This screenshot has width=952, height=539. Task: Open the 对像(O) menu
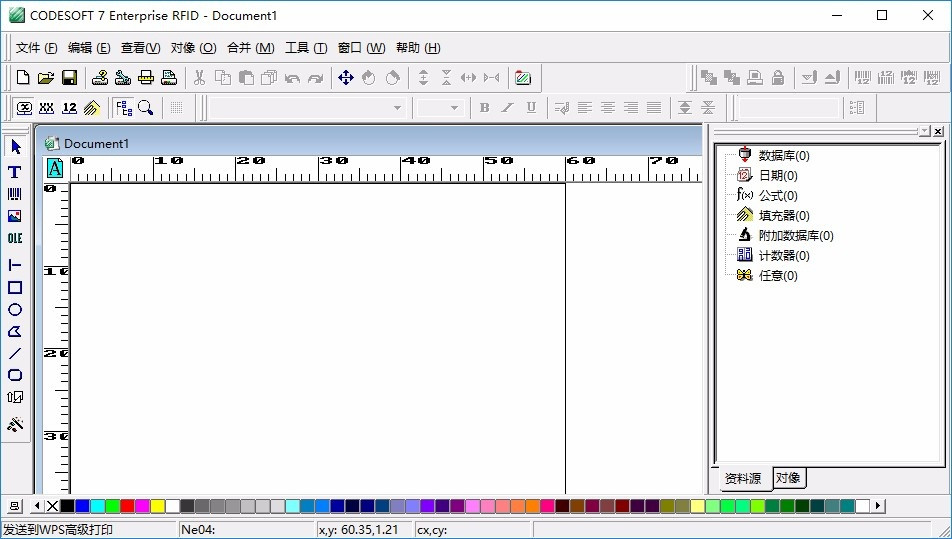point(193,48)
